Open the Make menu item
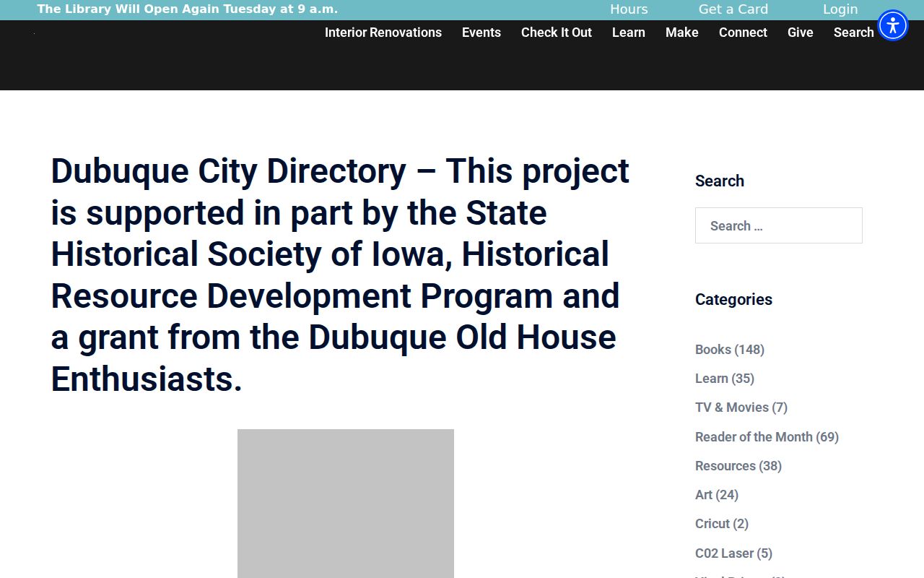 tap(682, 33)
